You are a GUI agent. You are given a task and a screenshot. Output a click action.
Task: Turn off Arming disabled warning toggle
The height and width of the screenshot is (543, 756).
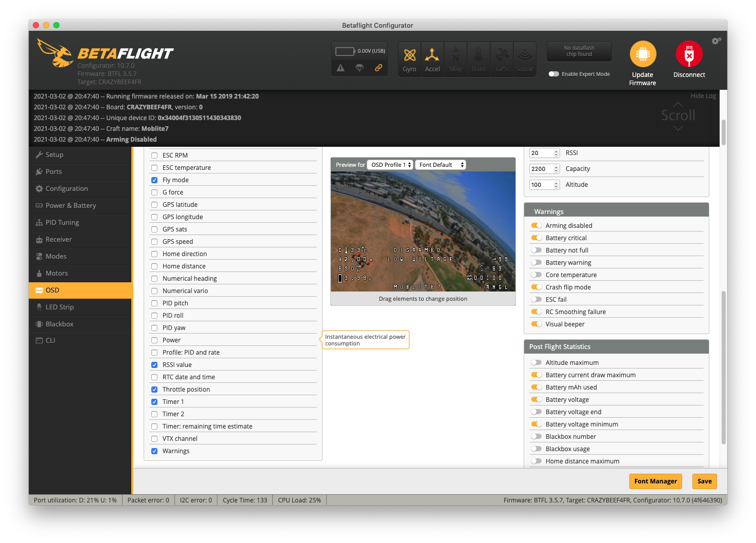click(x=536, y=225)
